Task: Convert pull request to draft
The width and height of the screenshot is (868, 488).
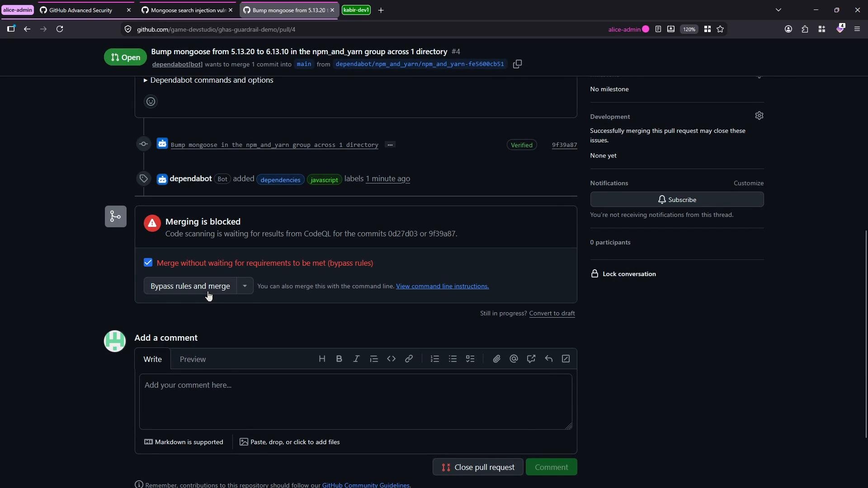Action: click(552, 313)
